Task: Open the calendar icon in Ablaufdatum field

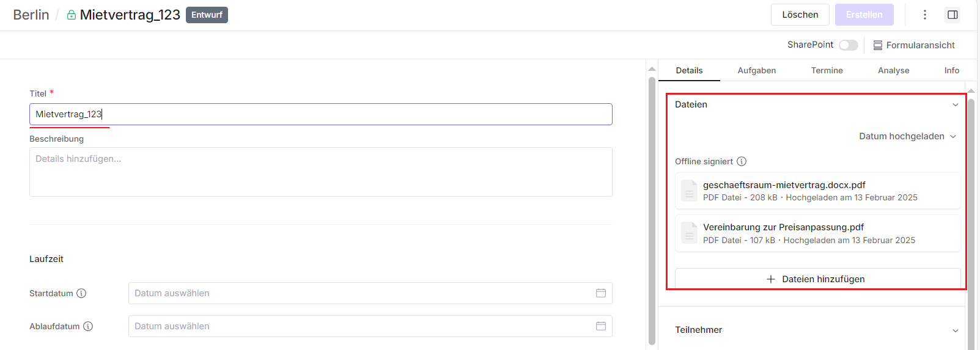Action: coord(600,326)
